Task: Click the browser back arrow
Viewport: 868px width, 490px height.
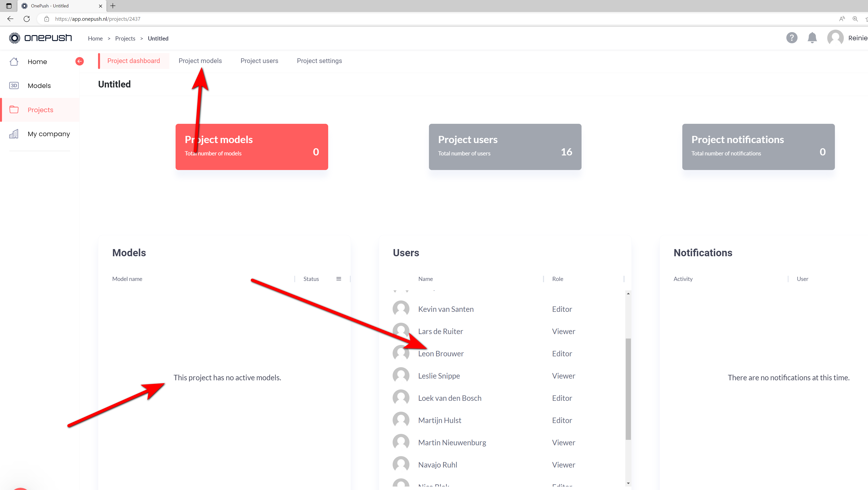Action: coord(10,19)
